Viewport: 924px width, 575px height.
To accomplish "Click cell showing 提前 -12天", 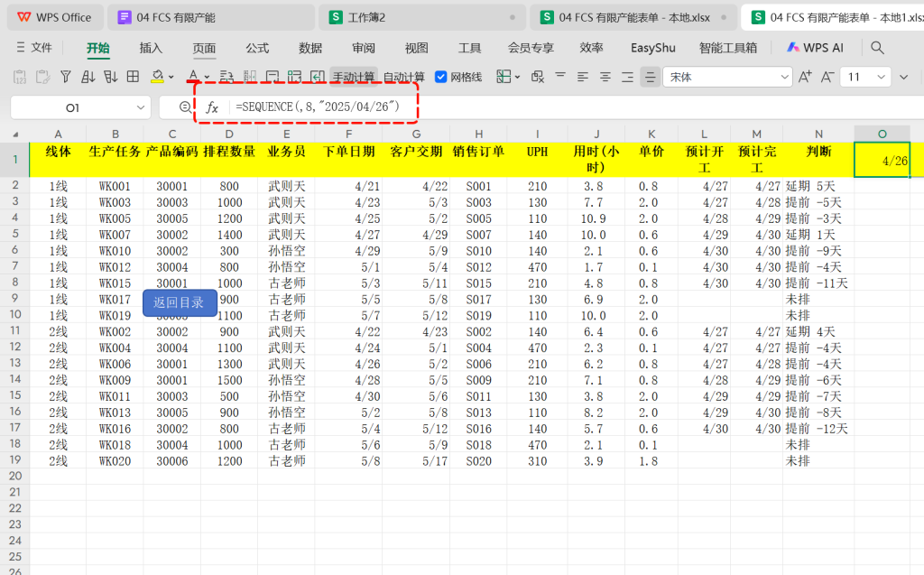I will point(818,429).
